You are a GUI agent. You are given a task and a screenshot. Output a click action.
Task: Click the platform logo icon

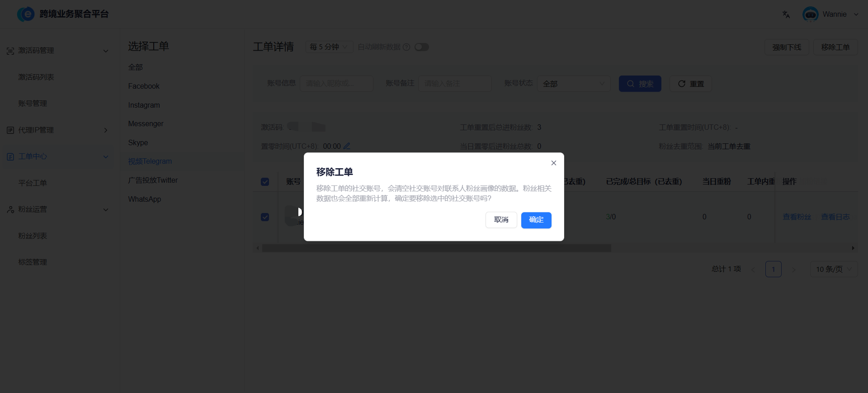pos(26,14)
